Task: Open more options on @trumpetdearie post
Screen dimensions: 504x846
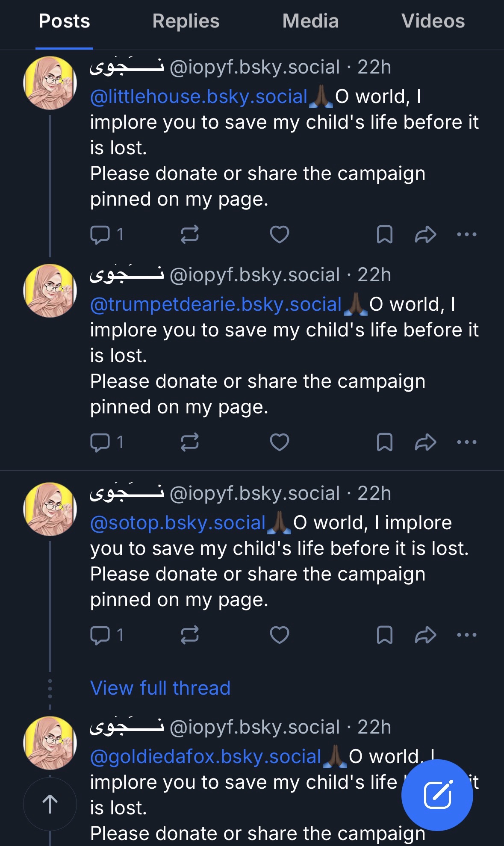Action: pos(466,442)
